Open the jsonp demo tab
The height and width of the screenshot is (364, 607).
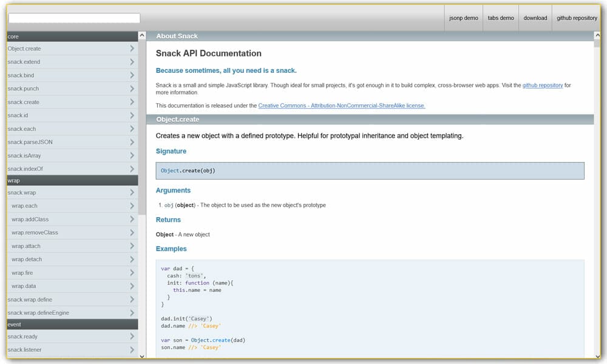463,18
